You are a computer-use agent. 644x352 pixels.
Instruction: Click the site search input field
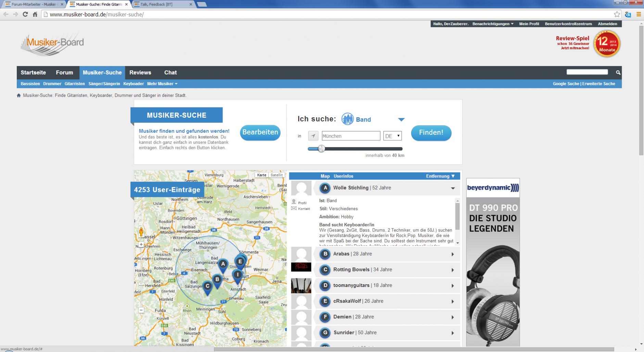587,72
